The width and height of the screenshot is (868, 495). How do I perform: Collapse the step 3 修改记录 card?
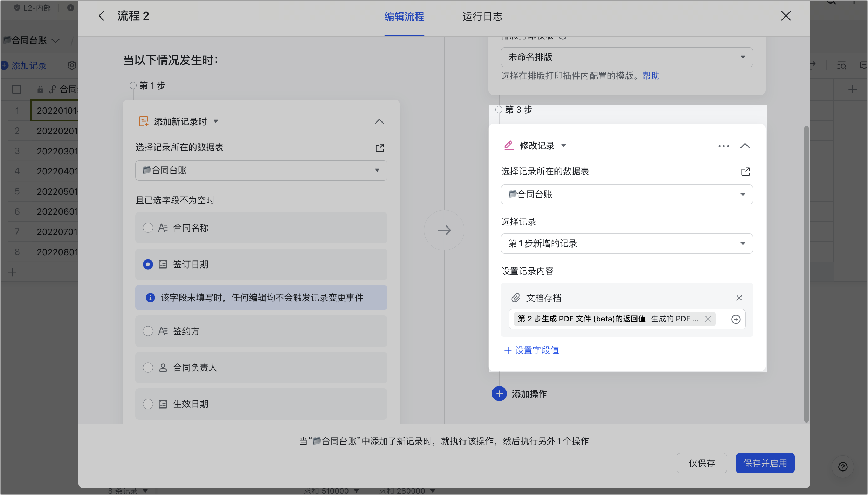coord(745,146)
